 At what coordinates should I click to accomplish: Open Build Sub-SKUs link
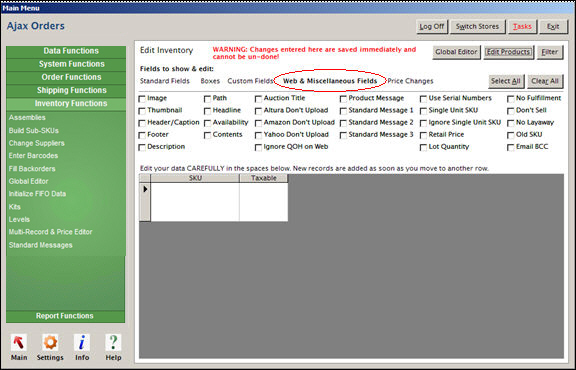[34, 130]
